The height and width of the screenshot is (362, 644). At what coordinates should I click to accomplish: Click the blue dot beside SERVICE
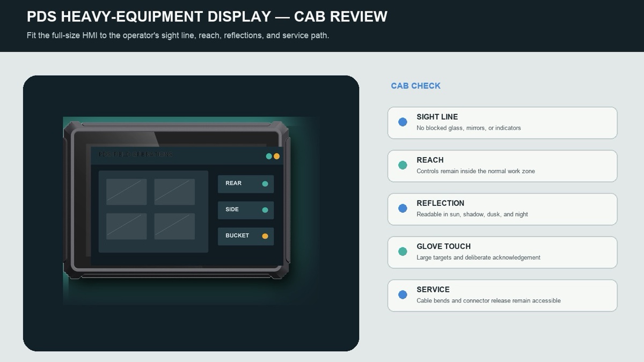tap(402, 295)
